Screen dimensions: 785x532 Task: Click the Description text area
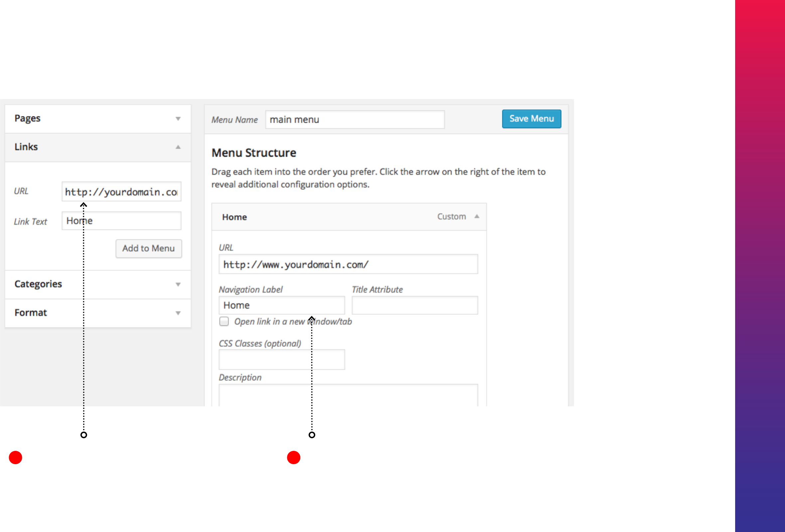pyautogui.click(x=348, y=395)
